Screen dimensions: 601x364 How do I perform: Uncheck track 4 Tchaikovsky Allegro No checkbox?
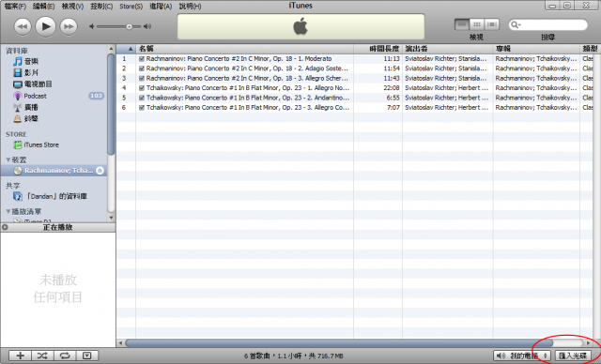point(142,88)
